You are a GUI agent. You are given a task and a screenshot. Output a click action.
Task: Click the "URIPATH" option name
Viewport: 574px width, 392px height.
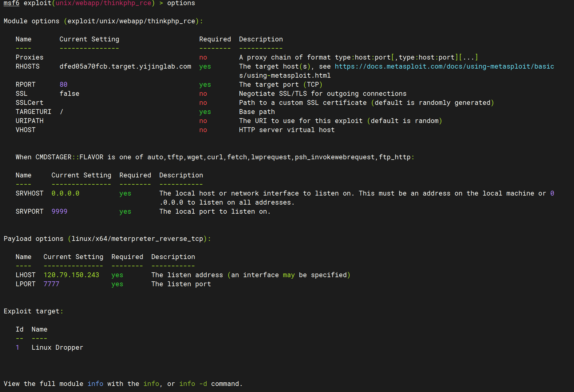tap(30, 121)
